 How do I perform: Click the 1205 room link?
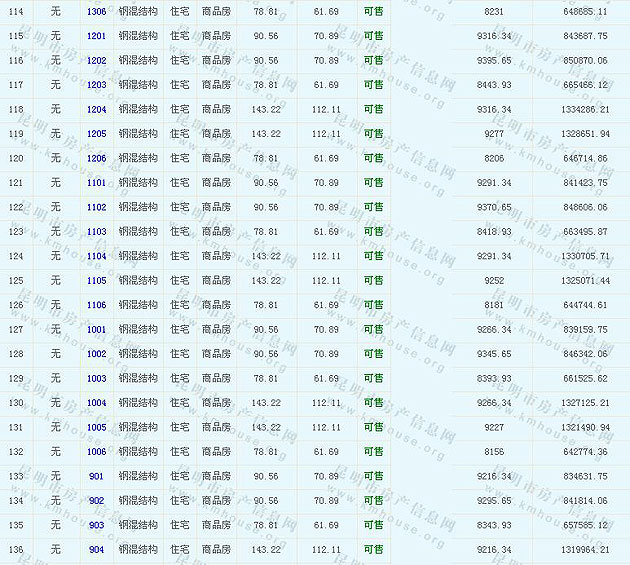(96, 134)
